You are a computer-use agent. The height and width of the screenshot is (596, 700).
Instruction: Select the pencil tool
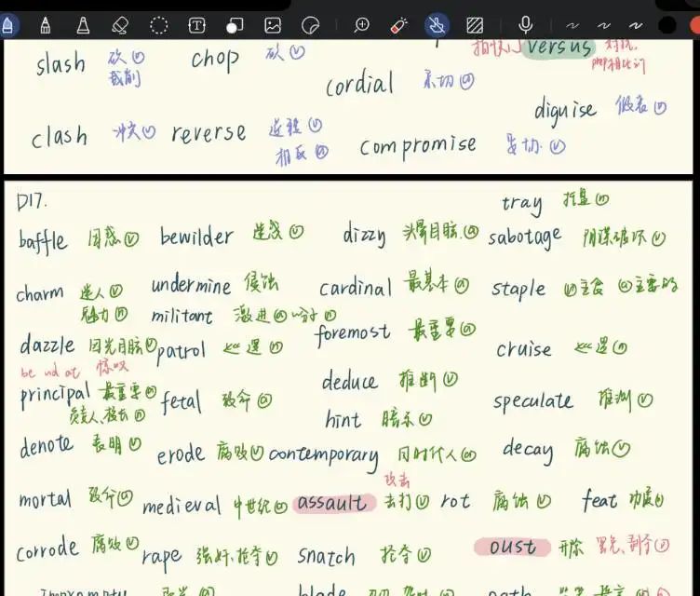tap(44, 25)
